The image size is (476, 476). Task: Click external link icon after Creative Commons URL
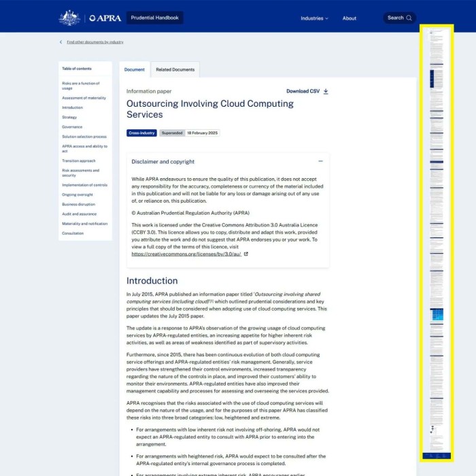coord(246,254)
